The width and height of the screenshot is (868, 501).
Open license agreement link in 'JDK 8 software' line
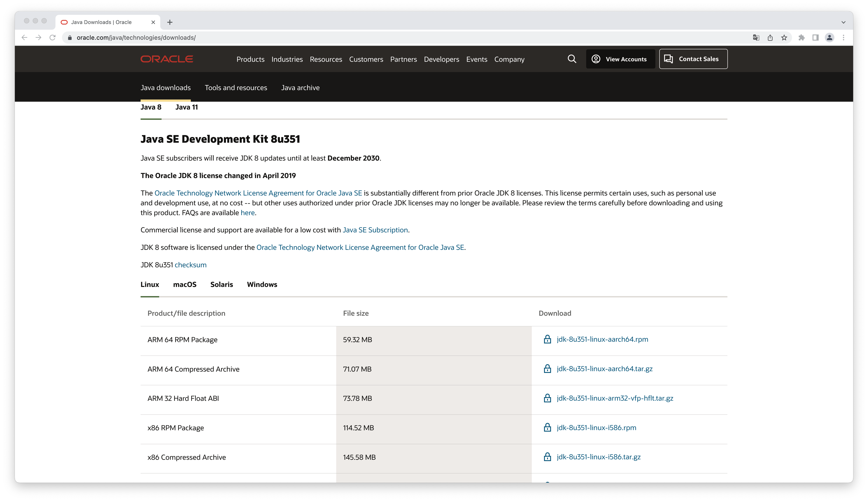tap(360, 248)
